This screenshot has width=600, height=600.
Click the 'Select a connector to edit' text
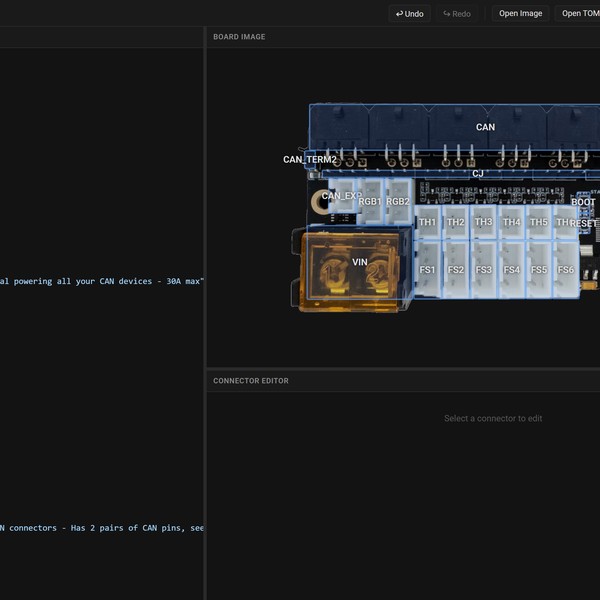493,418
